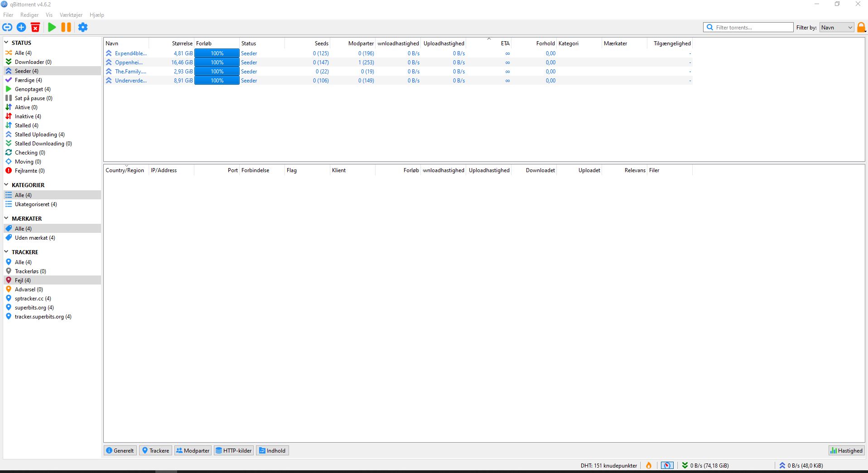Switch to the Modparter tab
Viewport: 868px width, 473px height.
193,451
